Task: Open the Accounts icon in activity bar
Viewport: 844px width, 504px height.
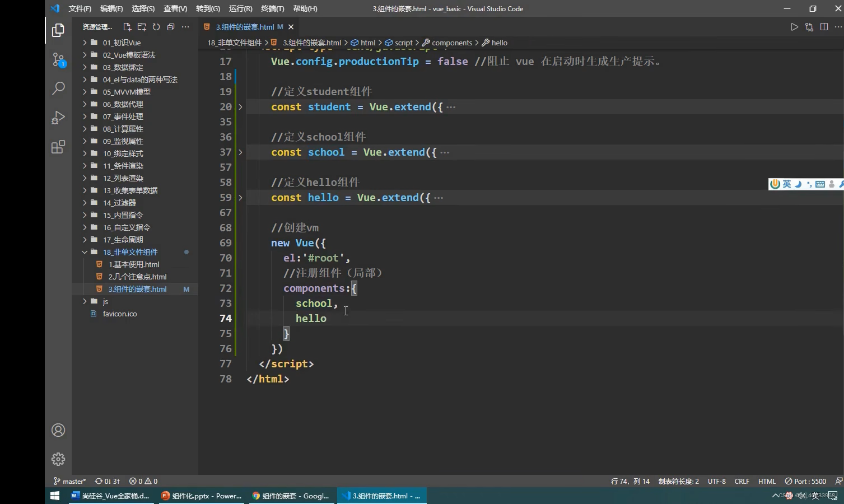Action: [58, 430]
